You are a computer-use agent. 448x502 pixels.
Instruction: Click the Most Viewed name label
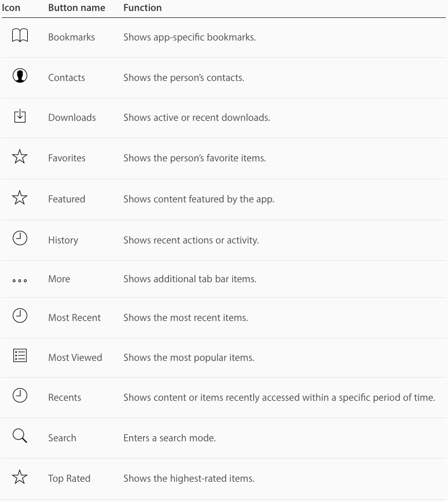75,357
